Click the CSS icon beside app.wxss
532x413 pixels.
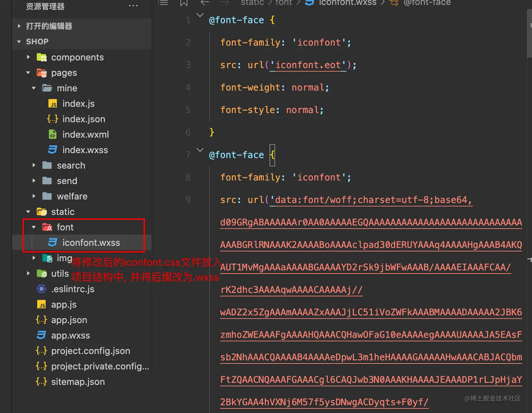click(x=42, y=335)
